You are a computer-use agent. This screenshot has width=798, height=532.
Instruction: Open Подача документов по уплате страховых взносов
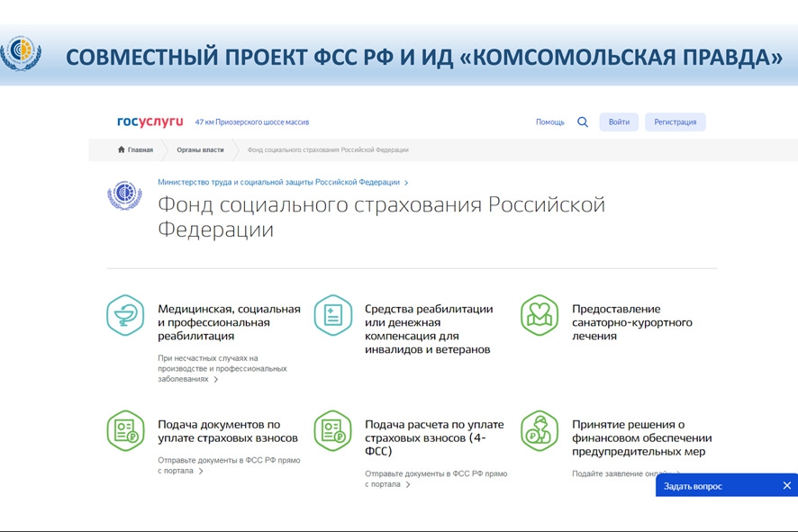click(x=228, y=431)
